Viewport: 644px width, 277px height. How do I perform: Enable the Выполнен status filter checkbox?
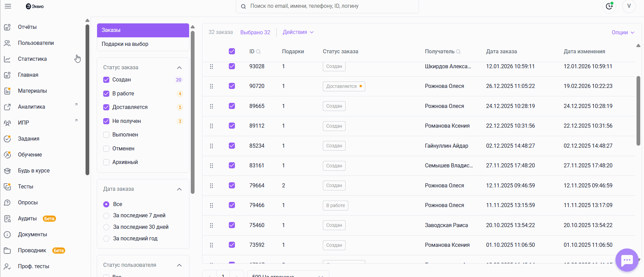tap(106, 135)
